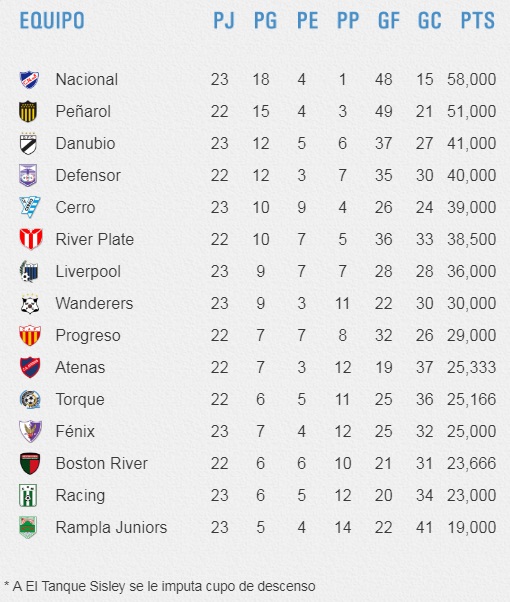This screenshot has height=602, width=510.
Task: Open the Racing team name link
Action: pyautogui.click(x=80, y=496)
